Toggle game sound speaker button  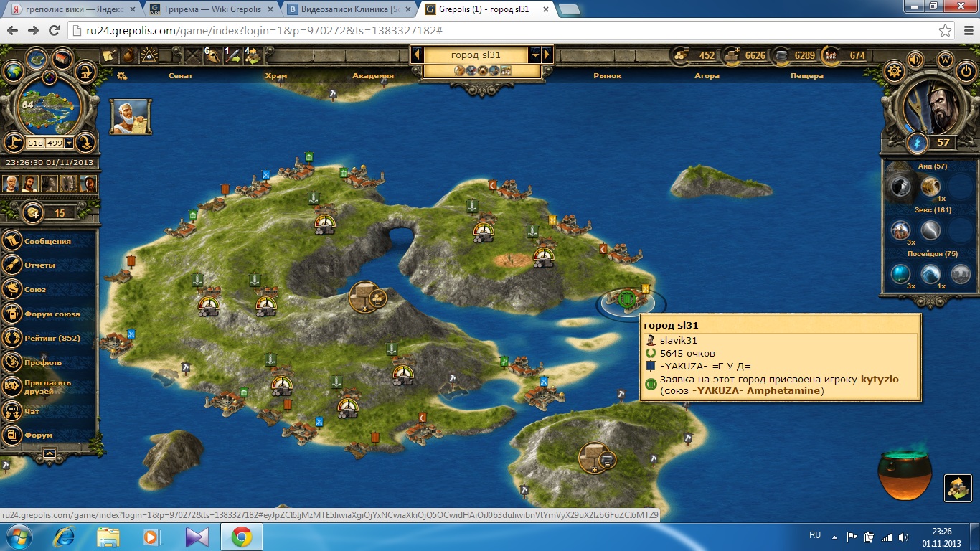click(x=915, y=60)
